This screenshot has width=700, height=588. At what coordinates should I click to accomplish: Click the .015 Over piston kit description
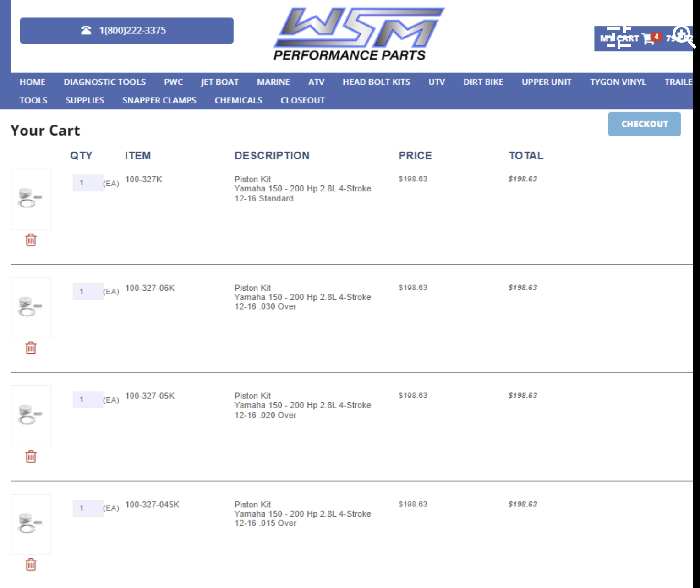(303, 514)
